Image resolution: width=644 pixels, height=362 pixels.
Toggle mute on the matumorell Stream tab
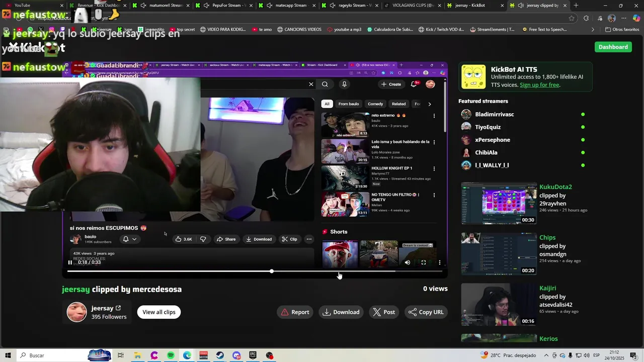click(143, 5)
